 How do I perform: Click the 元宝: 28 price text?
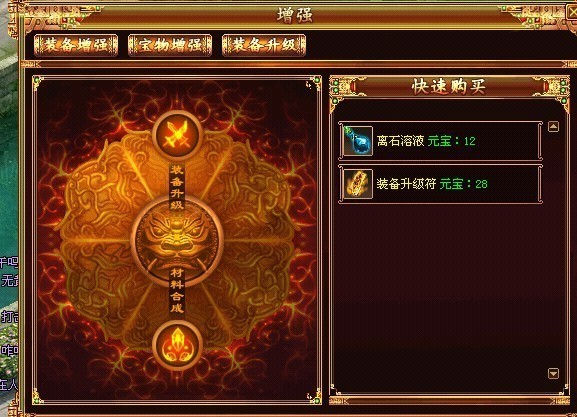(464, 184)
